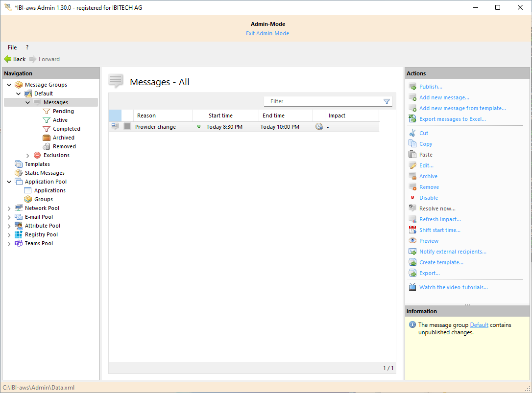Click the Preview eye icon

point(412,241)
